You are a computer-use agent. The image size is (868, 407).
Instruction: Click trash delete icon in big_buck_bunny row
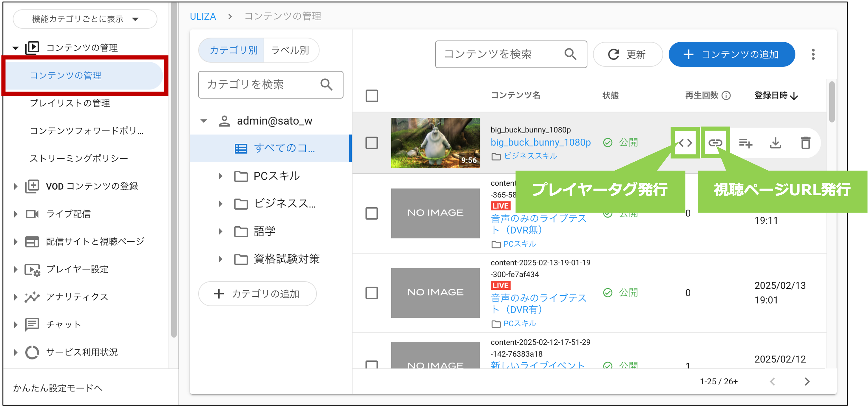pyautogui.click(x=806, y=143)
